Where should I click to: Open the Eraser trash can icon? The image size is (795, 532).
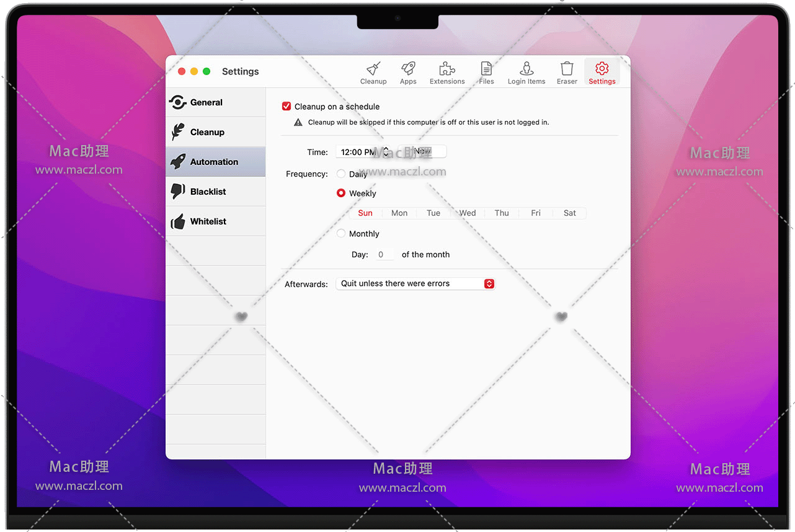click(x=567, y=69)
